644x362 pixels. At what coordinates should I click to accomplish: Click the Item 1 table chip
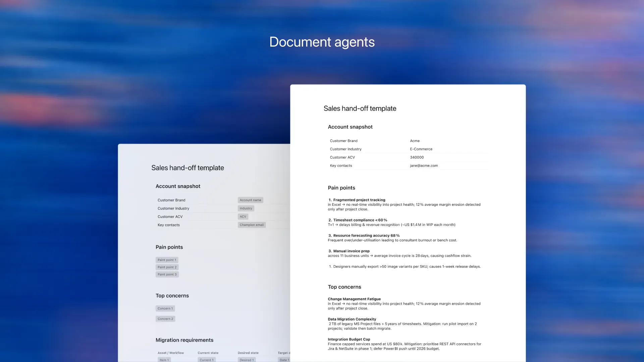tap(164, 360)
